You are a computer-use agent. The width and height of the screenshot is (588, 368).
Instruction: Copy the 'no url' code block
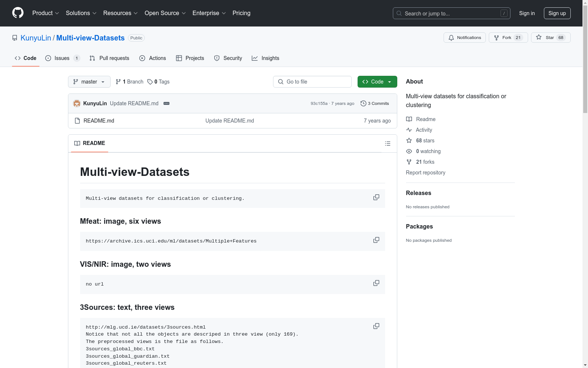click(x=376, y=283)
